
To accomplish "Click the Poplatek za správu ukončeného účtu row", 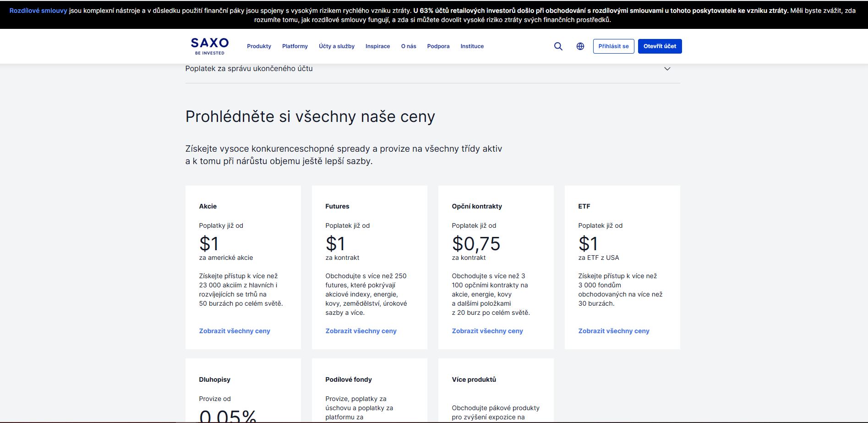I will pyautogui.click(x=432, y=69).
